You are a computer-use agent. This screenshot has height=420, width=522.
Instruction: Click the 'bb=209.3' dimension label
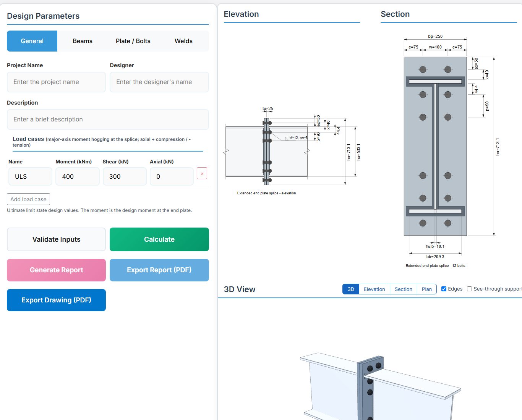tap(435, 257)
